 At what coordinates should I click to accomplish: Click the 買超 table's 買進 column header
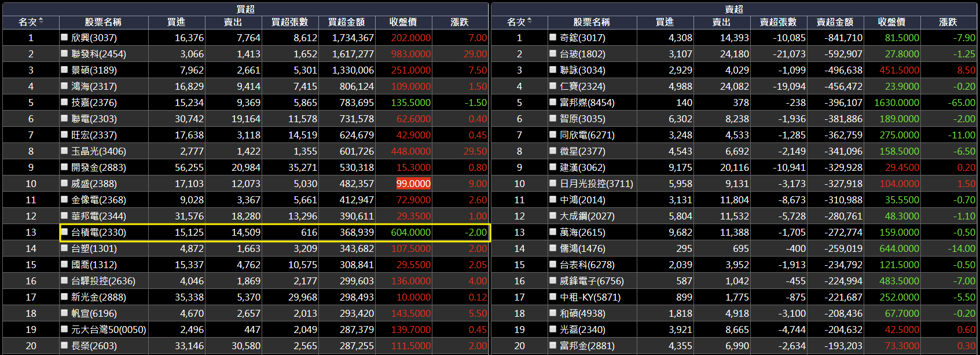tap(177, 22)
